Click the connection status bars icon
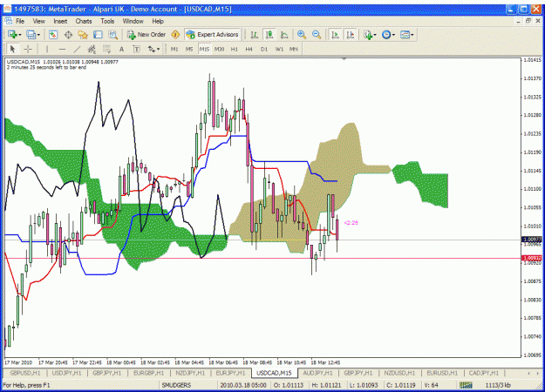Viewport: 545px width, 392px height. (x=467, y=385)
